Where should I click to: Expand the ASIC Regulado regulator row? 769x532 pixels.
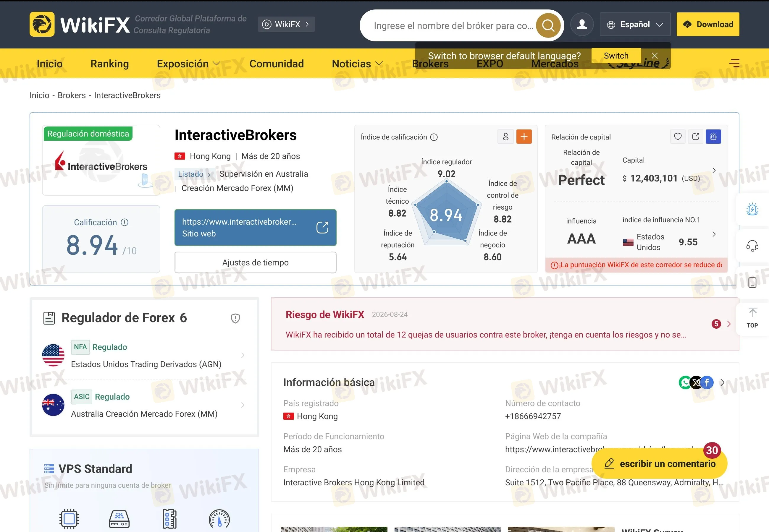[x=144, y=405]
